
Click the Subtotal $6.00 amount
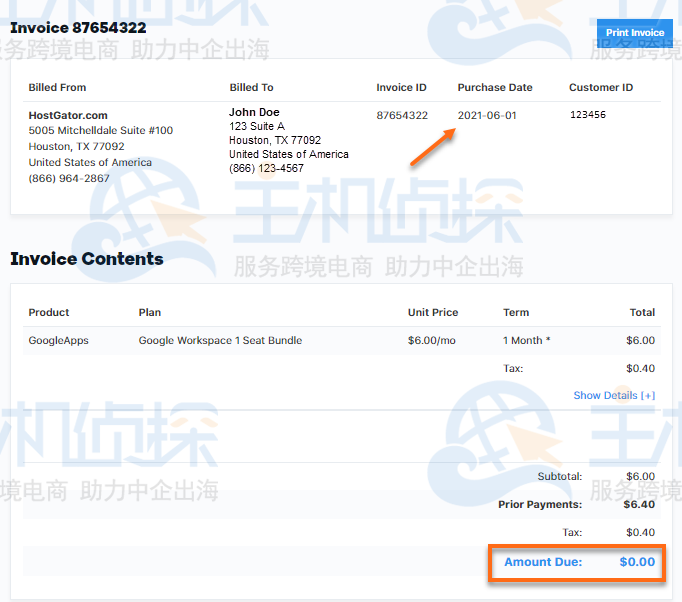coord(640,476)
